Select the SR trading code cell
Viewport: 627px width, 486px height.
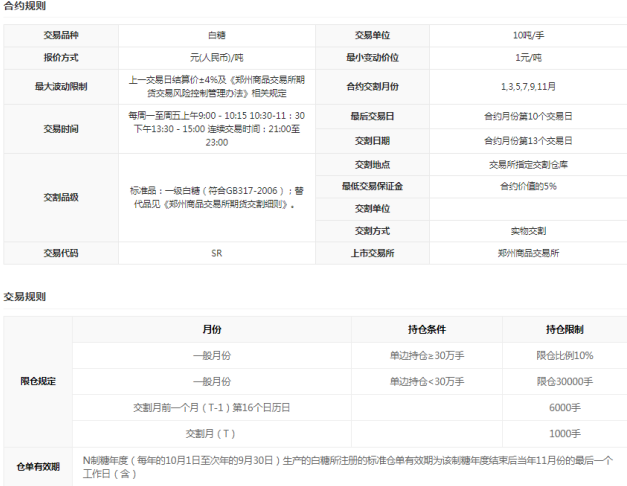point(216,253)
